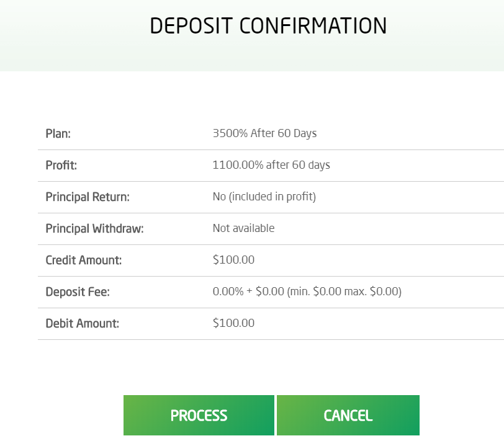Click the 'Plan:' row label
This screenshot has width=504, height=441.
pos(58,133)
